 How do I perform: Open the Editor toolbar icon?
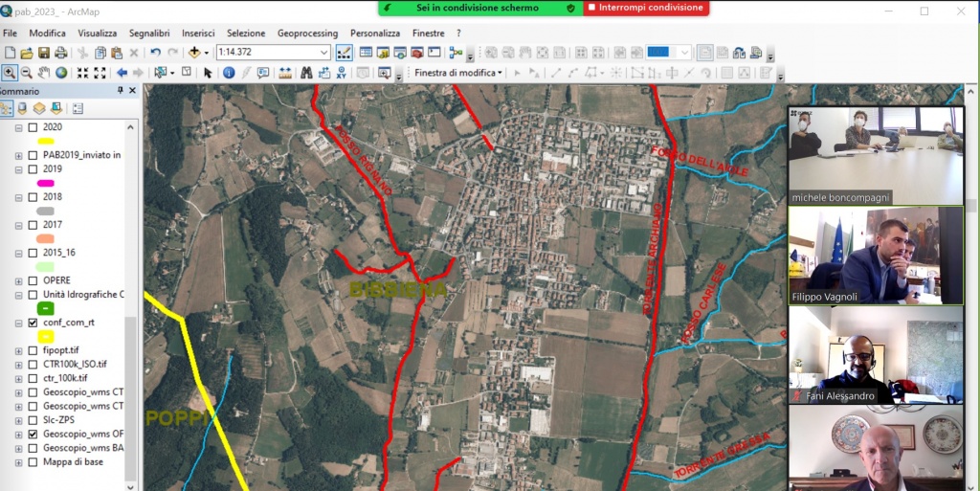[x=345, y=53]
